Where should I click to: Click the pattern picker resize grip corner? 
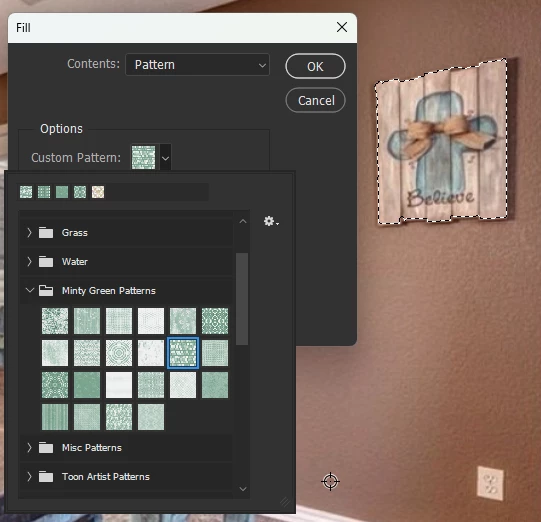(285, 502)
